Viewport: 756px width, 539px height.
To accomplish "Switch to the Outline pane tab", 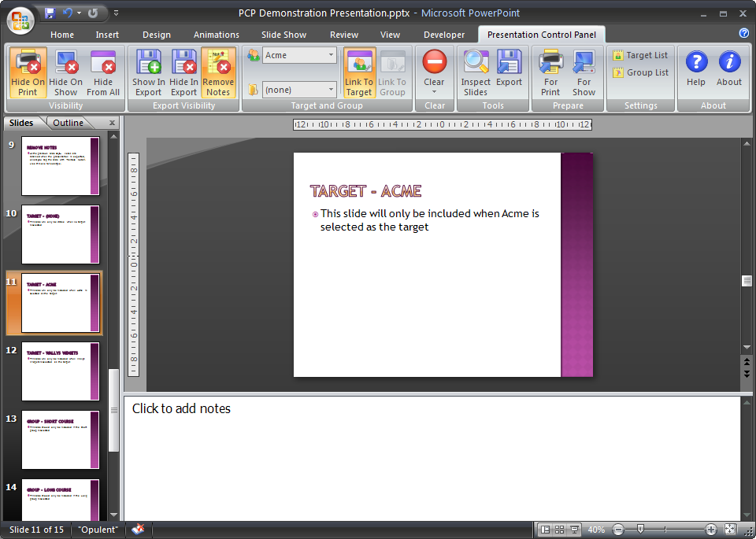I will pos(68,123).
